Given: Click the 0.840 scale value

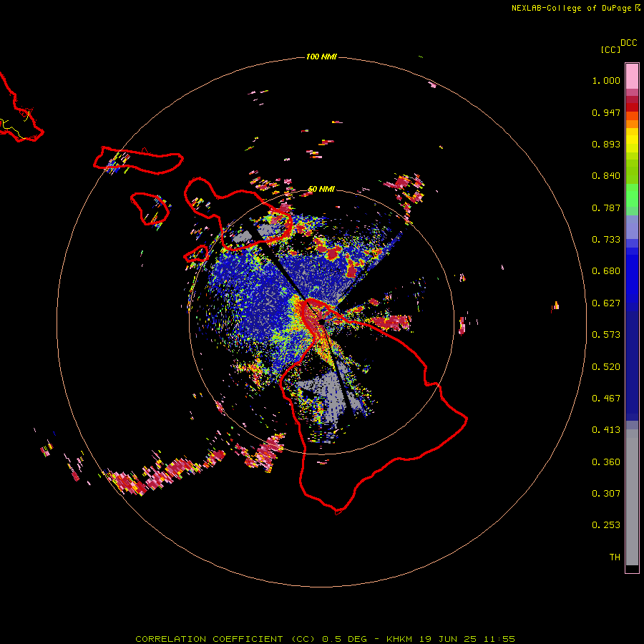Looking at the screenshot, I should coord(606,176).
